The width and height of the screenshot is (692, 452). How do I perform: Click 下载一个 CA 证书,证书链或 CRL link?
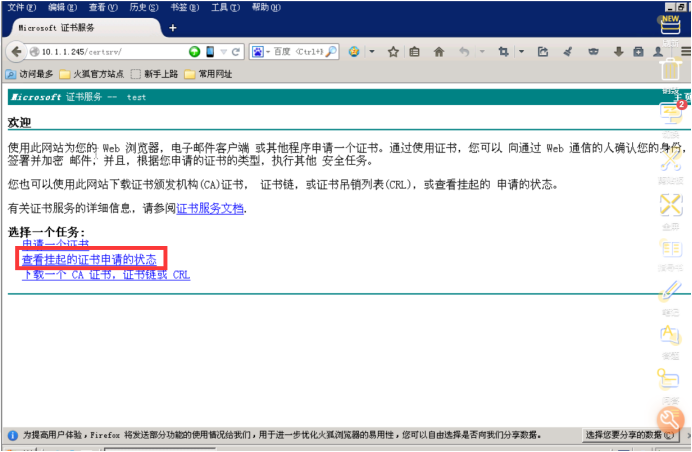(x=106, y=275)
